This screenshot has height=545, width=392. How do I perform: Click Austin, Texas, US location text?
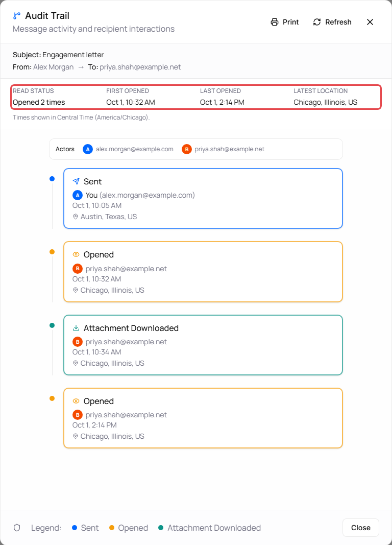click(109, 217)
